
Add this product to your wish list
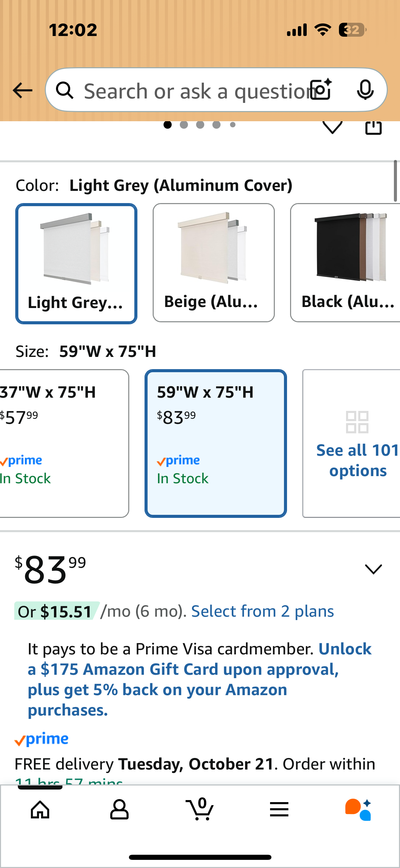tap(333, 128)
